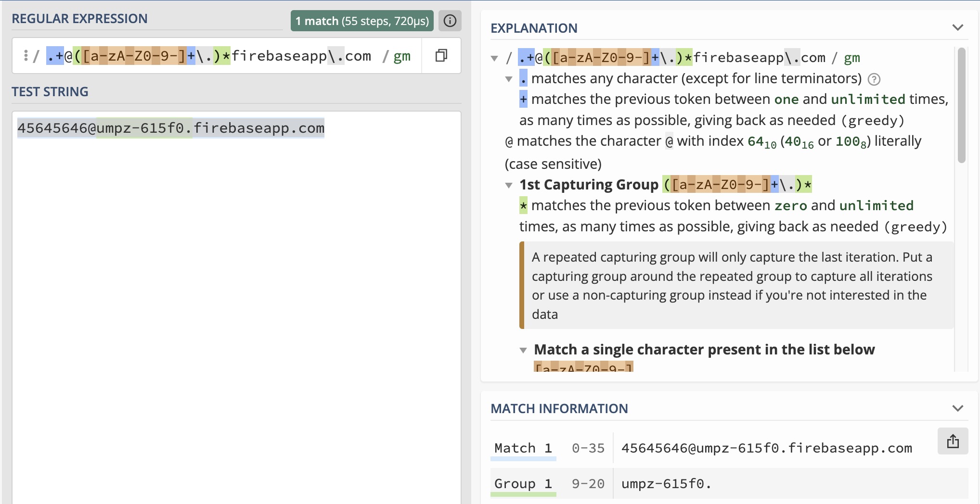Collapse the dot token explanation node
This screenshot has height=504, width=980.
click(x=509, y=79)
